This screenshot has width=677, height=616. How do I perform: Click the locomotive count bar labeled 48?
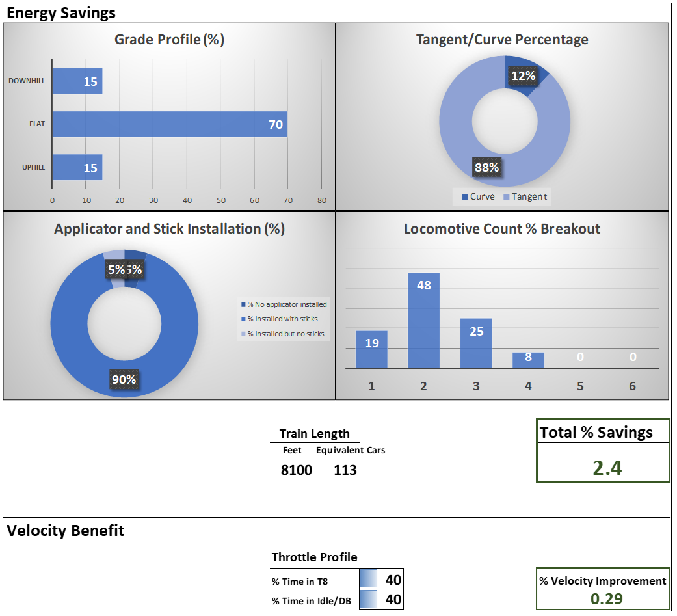click(x=424, y=320)
